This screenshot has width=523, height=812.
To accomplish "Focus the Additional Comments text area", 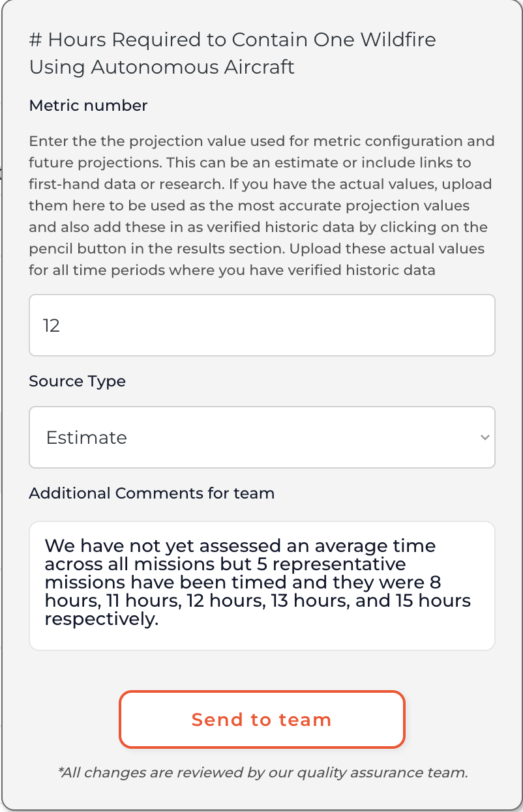I will (261, 585).
